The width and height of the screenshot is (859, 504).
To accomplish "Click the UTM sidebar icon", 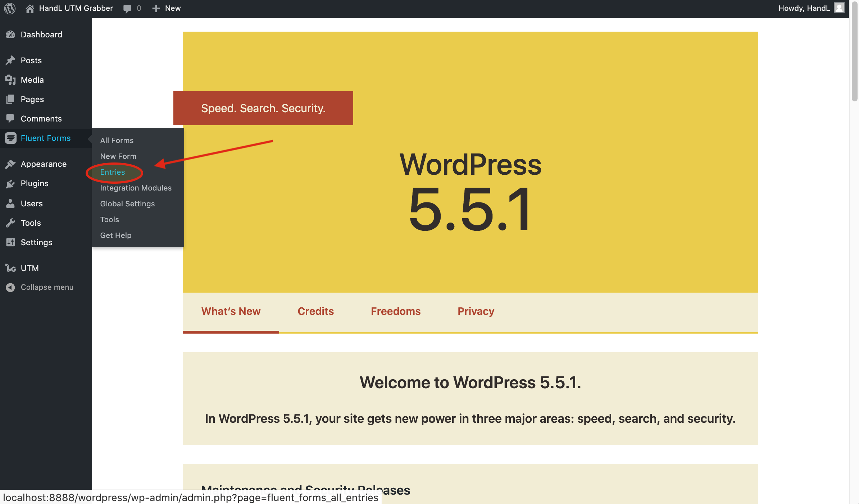I will click(10, 268).
